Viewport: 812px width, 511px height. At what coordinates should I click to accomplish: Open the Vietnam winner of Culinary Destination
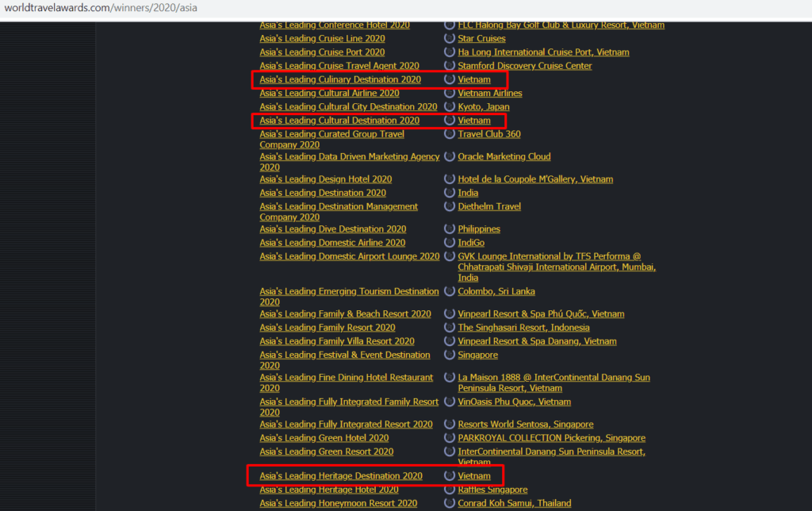tap(474, 79)
